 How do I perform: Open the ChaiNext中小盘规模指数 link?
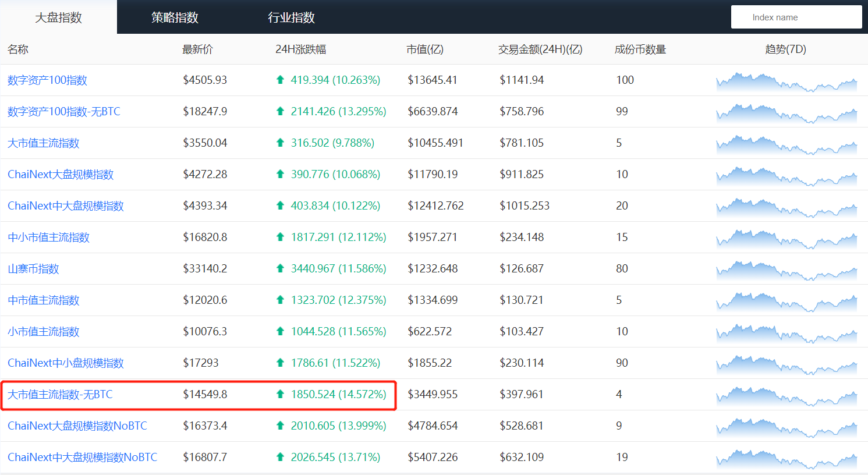tap(66, 363)
